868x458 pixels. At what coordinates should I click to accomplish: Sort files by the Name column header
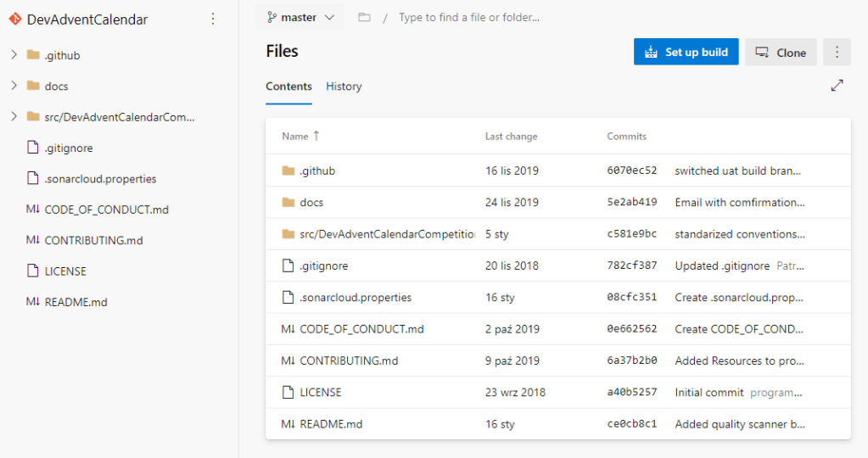pos(295,137)
